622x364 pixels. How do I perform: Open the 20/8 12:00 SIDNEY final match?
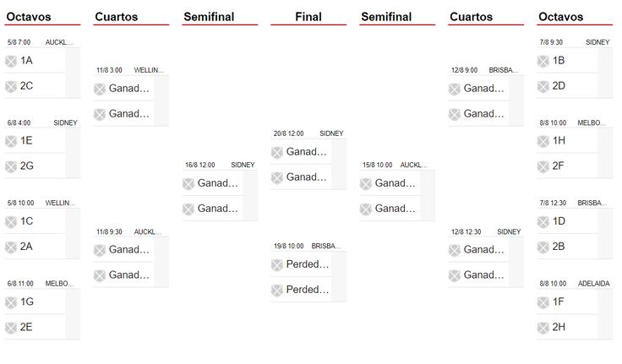pos(308,133)
